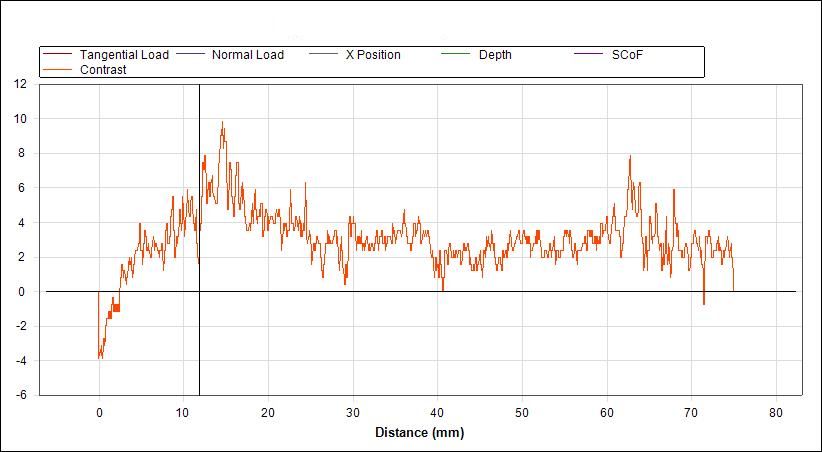The image size is (822, 452).
Task: Click the SCoF legend entry
Action: tap(609, 55)
